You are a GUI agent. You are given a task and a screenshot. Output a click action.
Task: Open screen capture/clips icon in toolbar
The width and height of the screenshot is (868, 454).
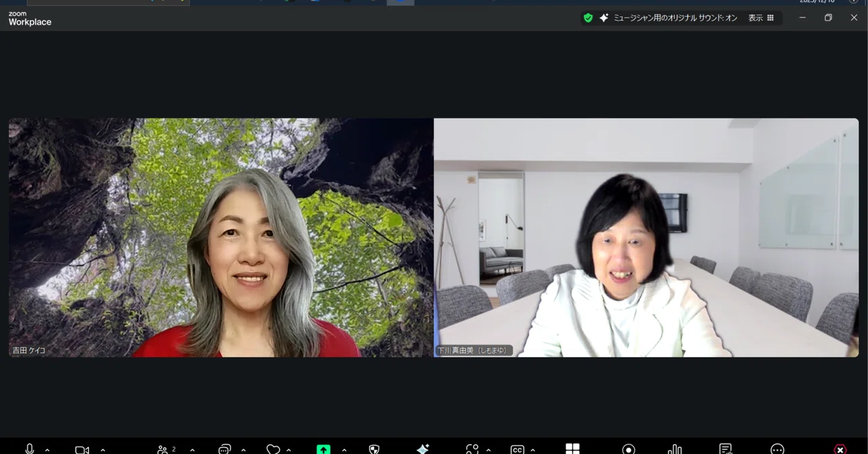tap(473, 449)
